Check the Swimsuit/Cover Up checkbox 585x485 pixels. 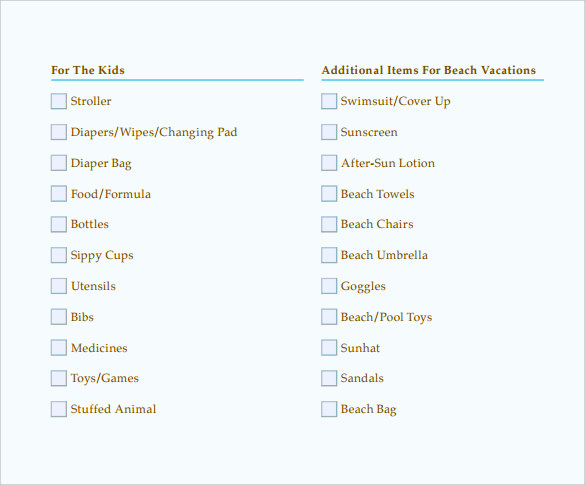329,101
